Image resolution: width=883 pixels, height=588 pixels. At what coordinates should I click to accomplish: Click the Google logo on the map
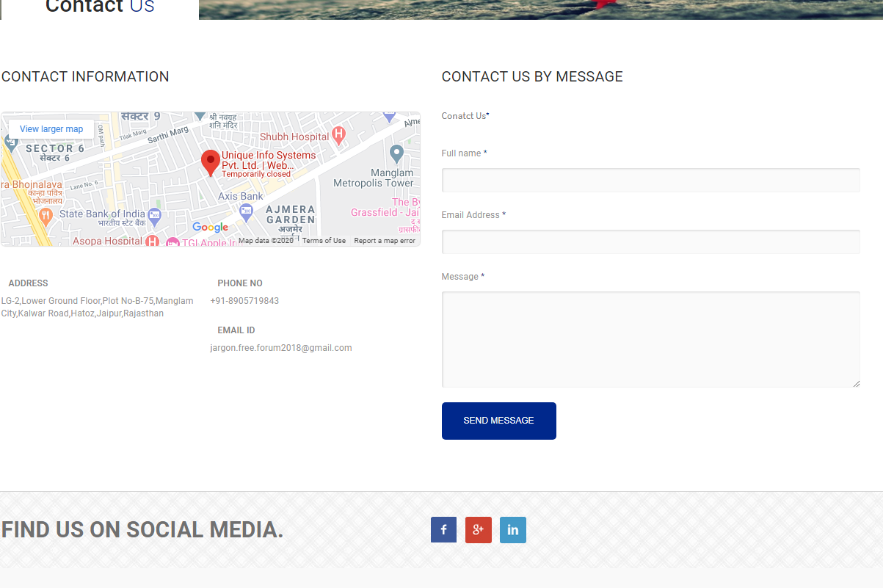coord(210,228)
